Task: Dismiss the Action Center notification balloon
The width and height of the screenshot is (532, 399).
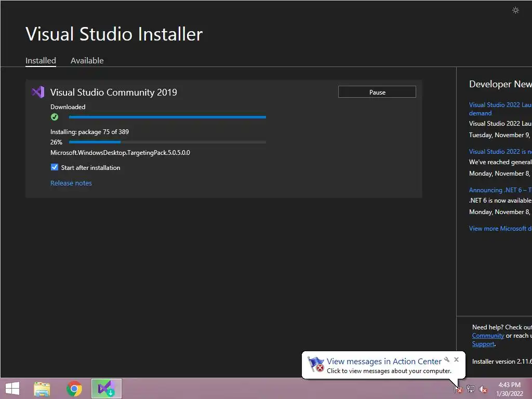Action: [x=456, y=360]
